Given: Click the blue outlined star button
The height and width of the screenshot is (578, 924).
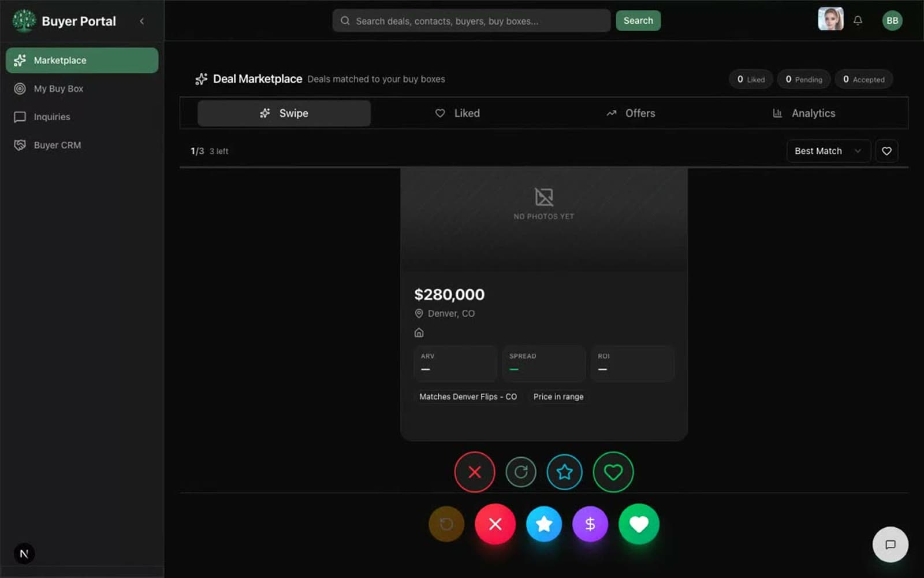Looking at the screenshot, I should pos(565,472).
